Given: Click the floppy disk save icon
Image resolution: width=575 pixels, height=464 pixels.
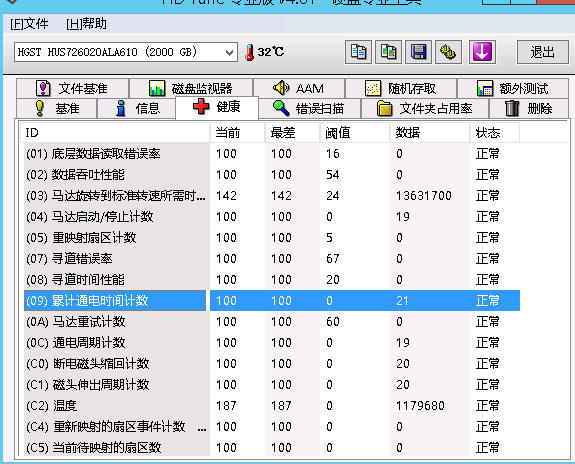Looking at the screenshot, I should 418,52.
